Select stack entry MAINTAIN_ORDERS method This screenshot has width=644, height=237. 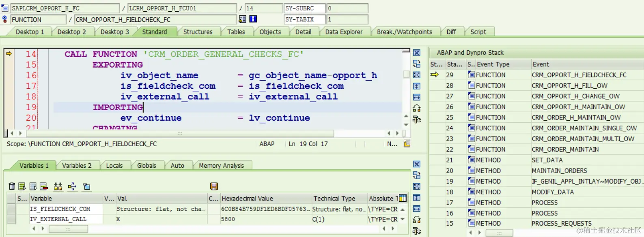pyautogui.click(x=559, y=171)
